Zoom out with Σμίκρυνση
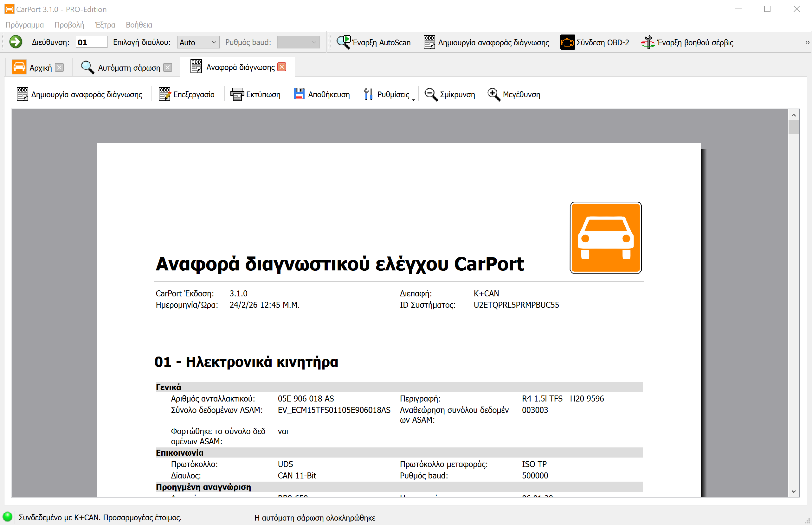The height and width of the screenshot is (525, 812). click(x=450, y=94)
